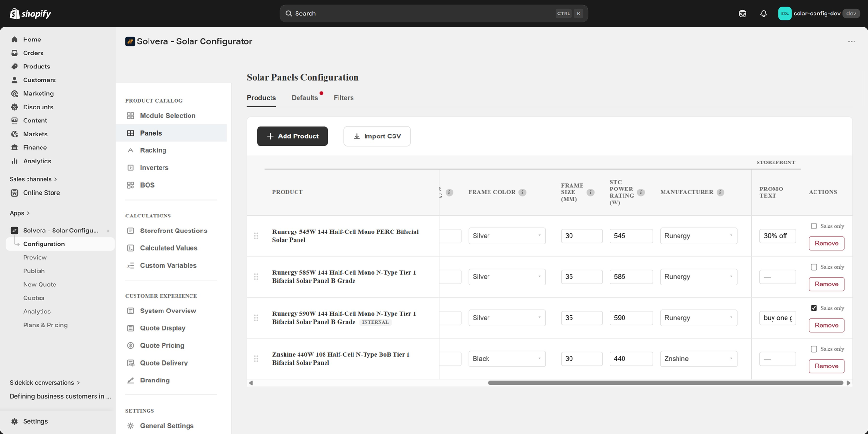Screen dimensions: 868x434
Task: Click the Finance bank icon
Action: pyautogui.click(x=14, y=148)
